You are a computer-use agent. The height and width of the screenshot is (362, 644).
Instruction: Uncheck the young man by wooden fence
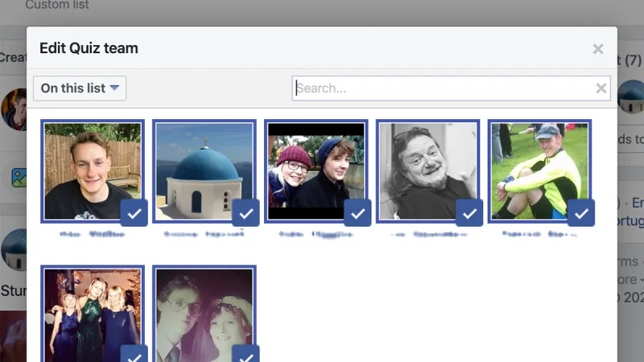[x=134, y=213]
